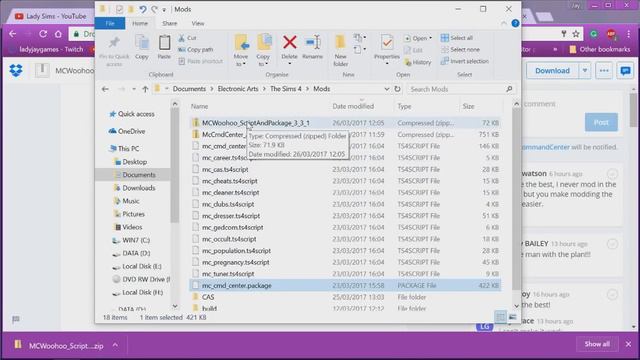This screenshot has width=640, height=360.
Task: Click Other bookmarks folder
Action: pyautogui.click(x=600, y=49)
